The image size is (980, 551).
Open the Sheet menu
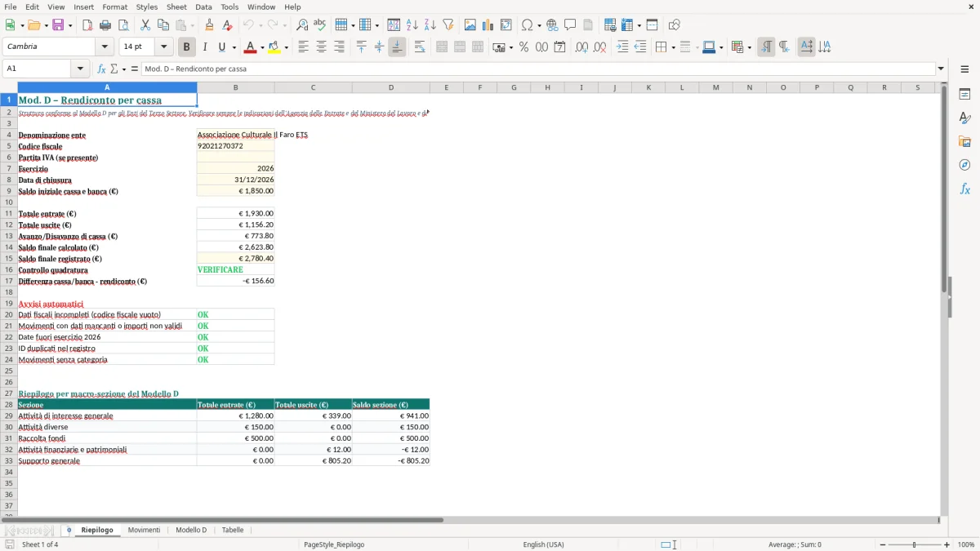pos(176,7)
